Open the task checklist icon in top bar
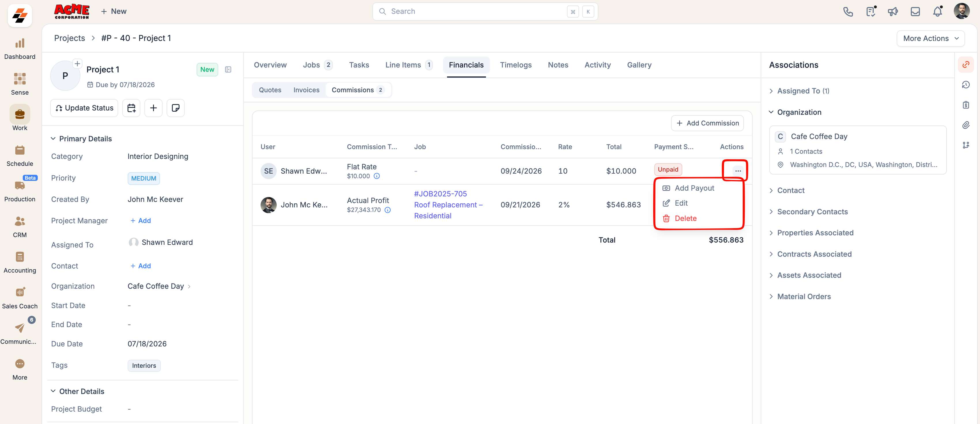The height and width of the screenshot is (424, 980). coord(870,12)
